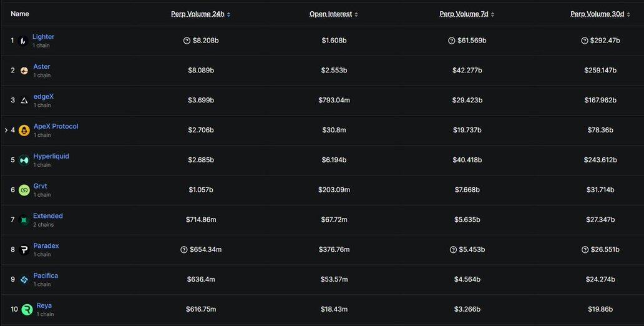The width and height of the screenshot is (644, 326).
Task: Click the ApeX Protocol logo icon
Action: click(24, 131)
